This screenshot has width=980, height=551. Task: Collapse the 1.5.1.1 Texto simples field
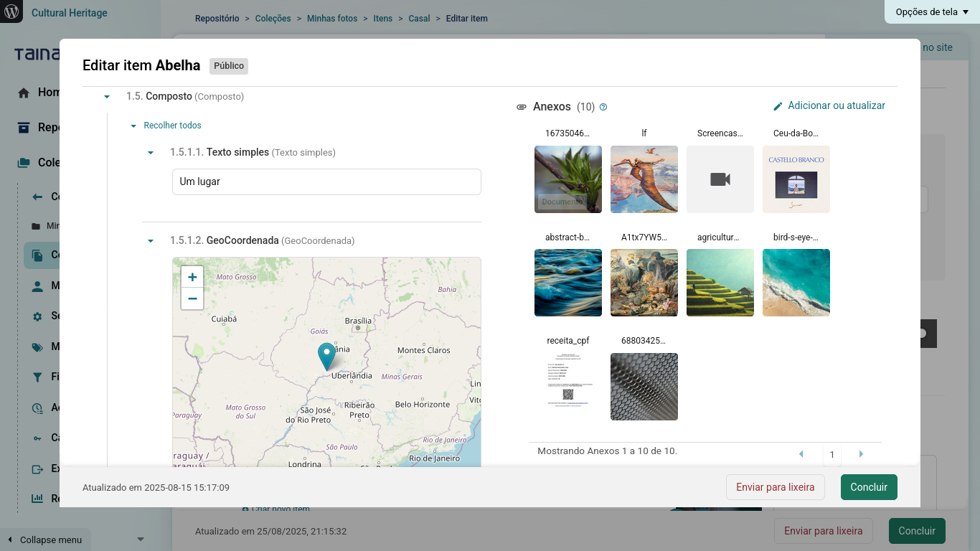coord(150,152)
